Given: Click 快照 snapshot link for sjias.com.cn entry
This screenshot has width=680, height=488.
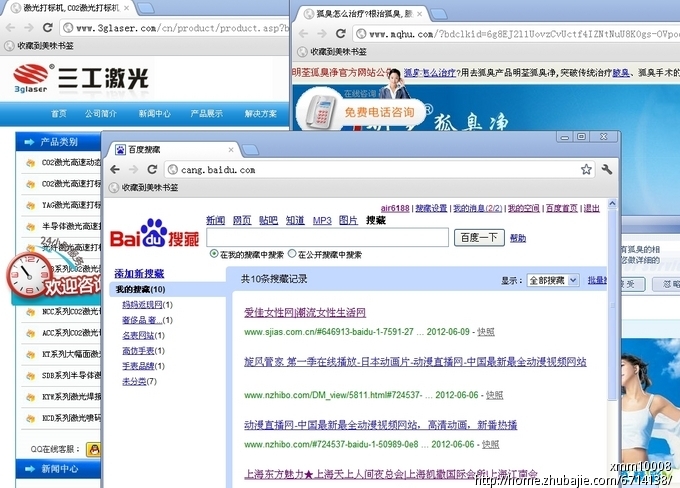Looking at the screenshot, I should click(486, 332).
